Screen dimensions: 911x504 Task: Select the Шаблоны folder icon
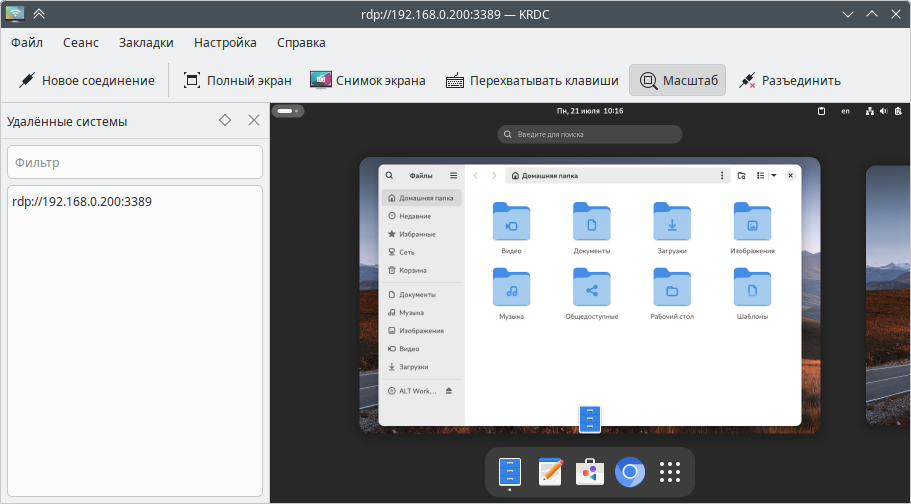tap(752, 287)
